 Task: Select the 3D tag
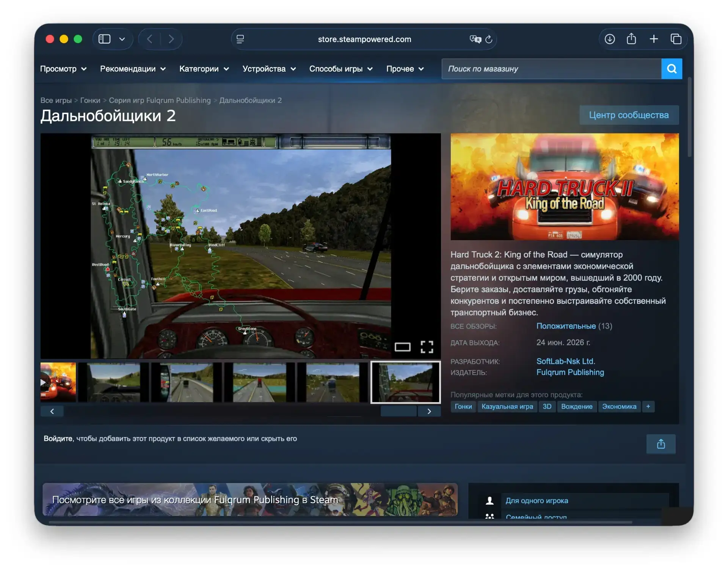(x=547, y=407)
